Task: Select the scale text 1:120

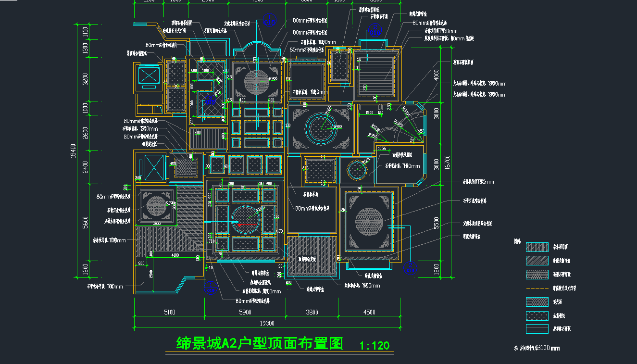Action: click(x=375, y=346)
